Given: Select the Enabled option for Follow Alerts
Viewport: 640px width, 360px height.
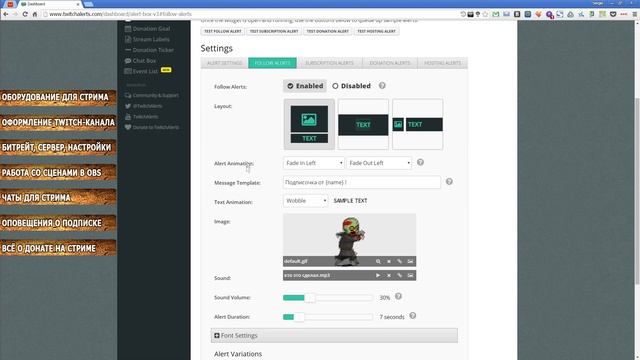Looking at the screenshot, I should click(x=305, y=86).
